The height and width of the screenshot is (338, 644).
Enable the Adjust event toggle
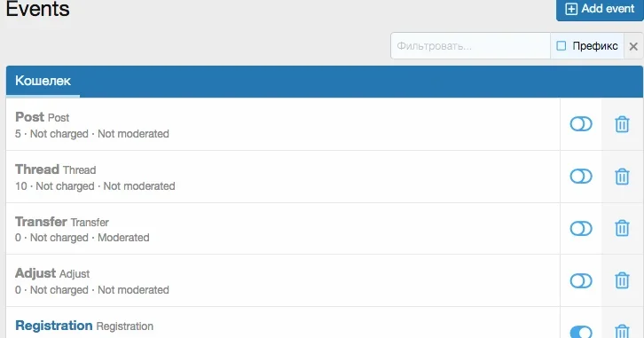[x=581, y=280]
